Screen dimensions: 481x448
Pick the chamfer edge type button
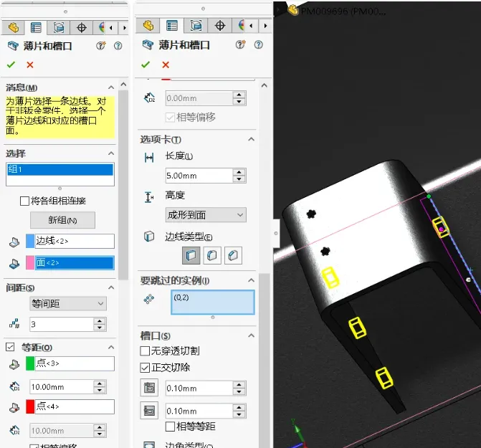pyautogui.click(x=233, y=255)
